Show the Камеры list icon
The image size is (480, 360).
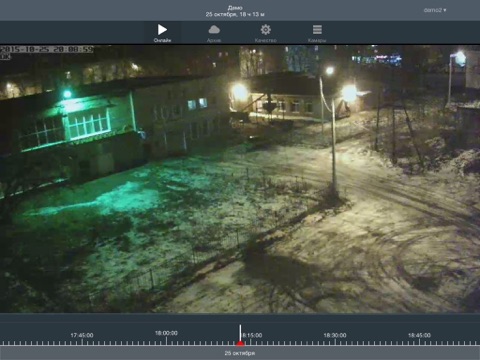click(x=317, y=30)
